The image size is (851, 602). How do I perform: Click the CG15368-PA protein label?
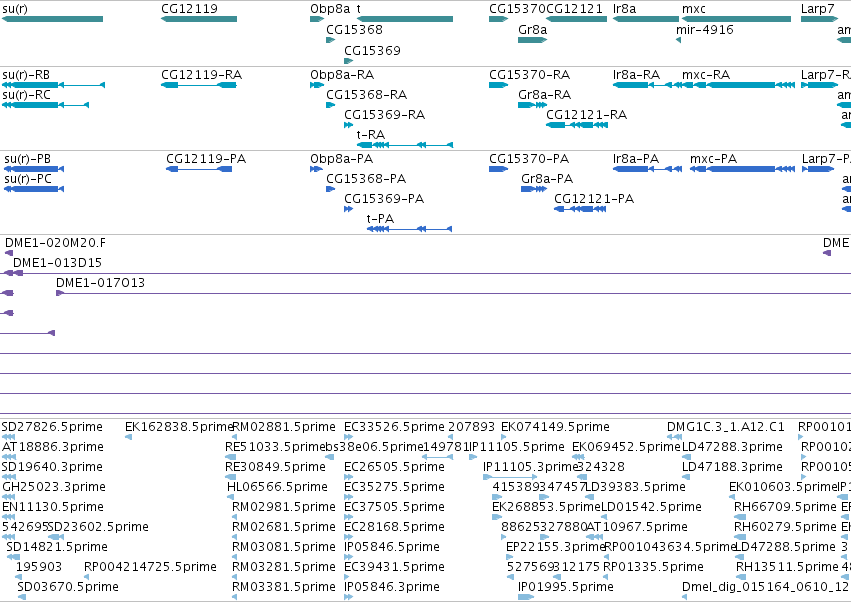pyautogui.click(x=366, y=179)
